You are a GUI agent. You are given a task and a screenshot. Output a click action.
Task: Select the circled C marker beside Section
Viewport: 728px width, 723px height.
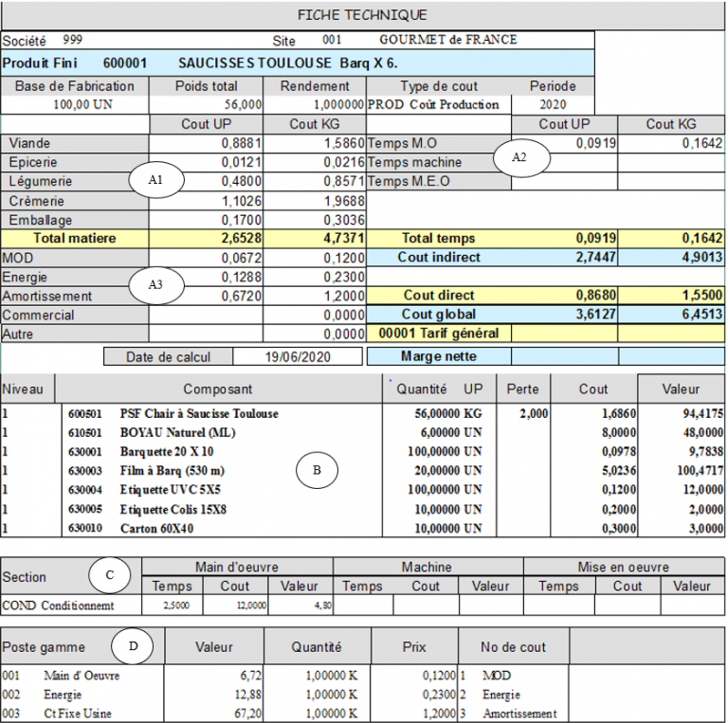tap(111, 574)
